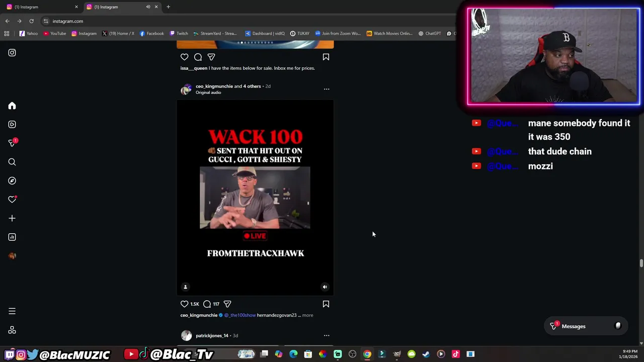644x362 pixels.
Task: Open notifications heart in sidebar
Action: click(x=12, y=200)
